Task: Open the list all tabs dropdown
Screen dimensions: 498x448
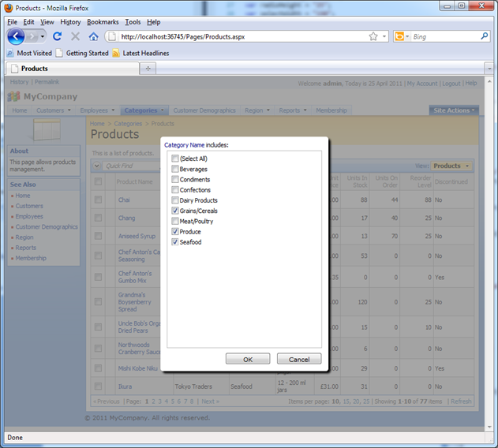Action: [x=489, y=69]
